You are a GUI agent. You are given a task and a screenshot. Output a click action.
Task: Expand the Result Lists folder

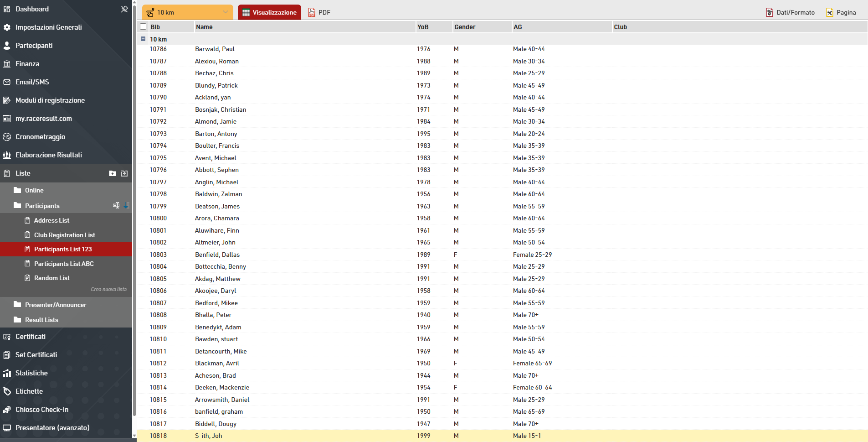click(41, 320)
